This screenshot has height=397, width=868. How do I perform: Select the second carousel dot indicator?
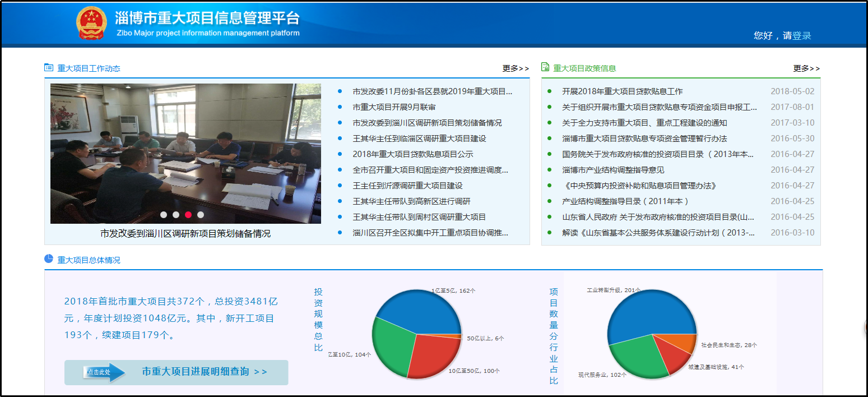tap(176, 214)
